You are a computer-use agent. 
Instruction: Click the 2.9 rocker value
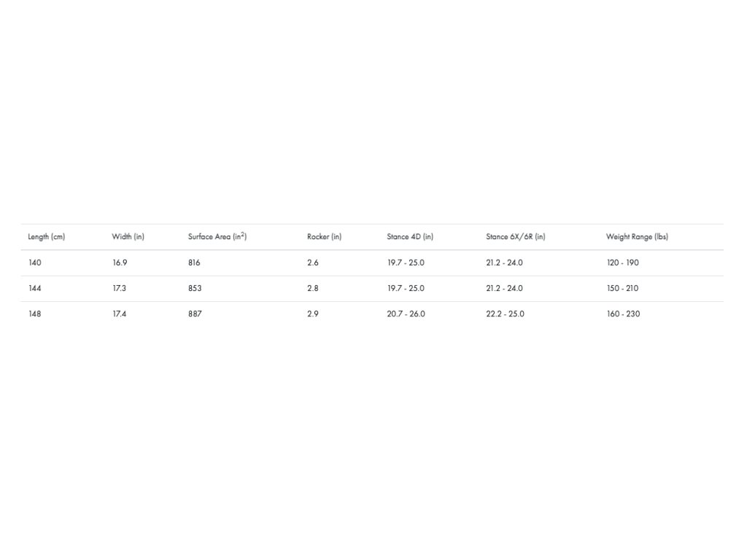(312, 314)
